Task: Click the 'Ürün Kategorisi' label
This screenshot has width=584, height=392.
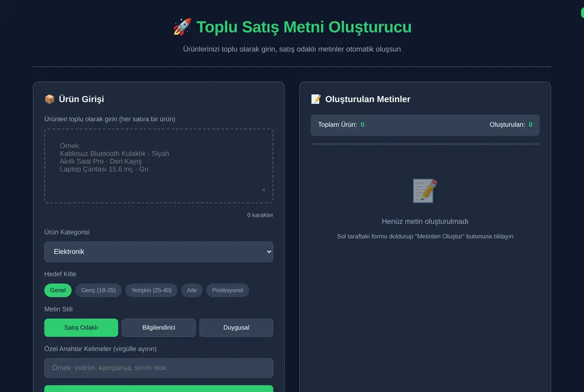Action: (67, 232)
